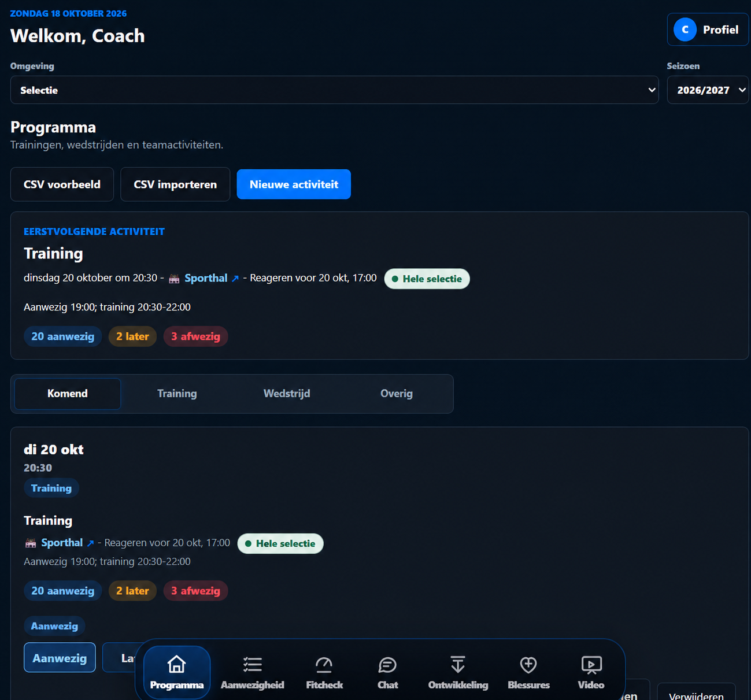Open the Profiel button
751x700 pixels.
(708, 29)
